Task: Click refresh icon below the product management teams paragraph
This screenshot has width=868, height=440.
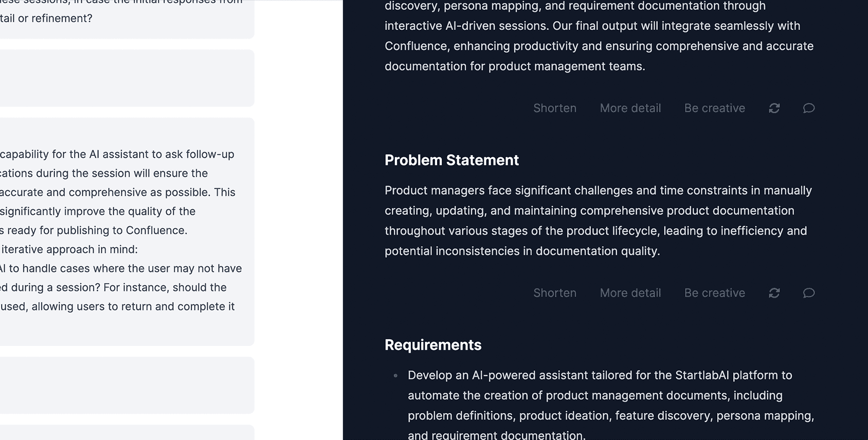Action: point(774,108)
